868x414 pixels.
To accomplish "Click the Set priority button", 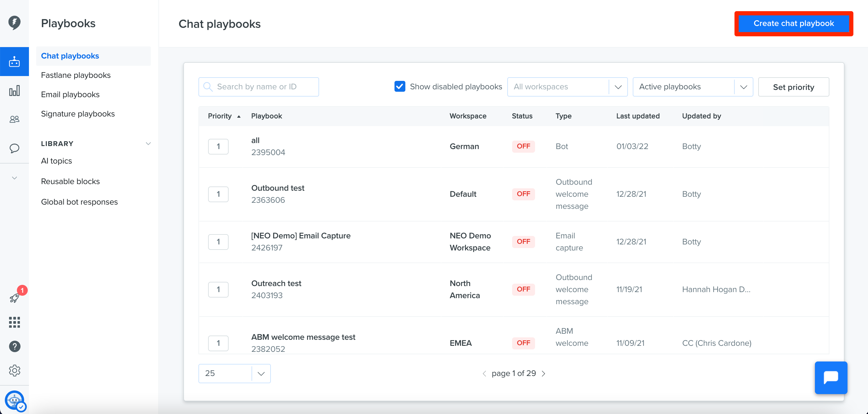I will point(794,87).
